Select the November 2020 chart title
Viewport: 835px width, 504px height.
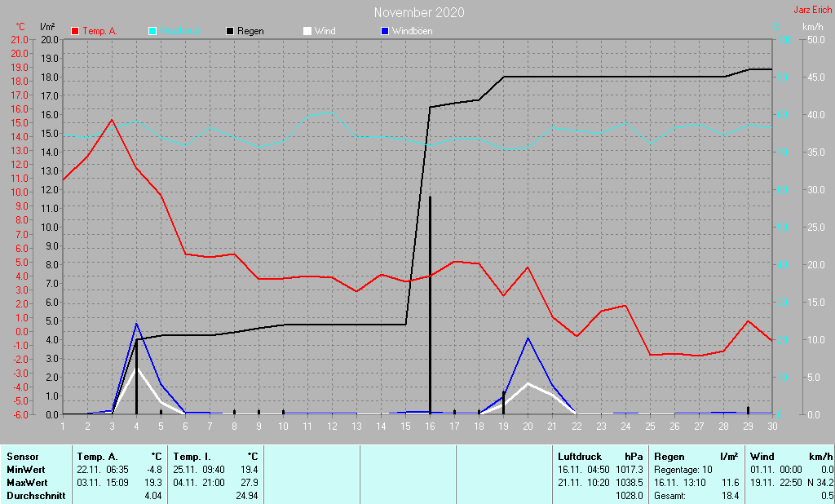pos(420,12)
